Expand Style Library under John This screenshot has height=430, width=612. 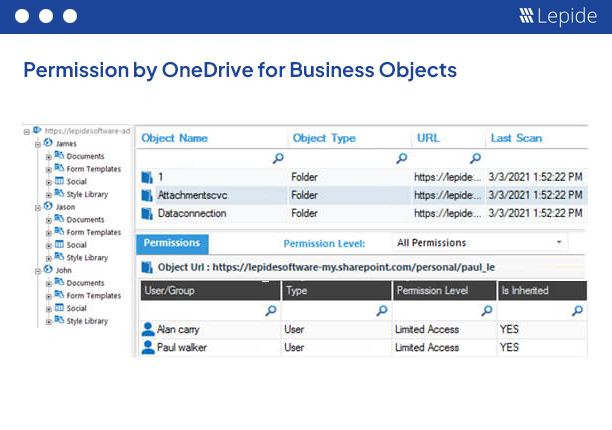pyautogui.click(x=49, y=322)
